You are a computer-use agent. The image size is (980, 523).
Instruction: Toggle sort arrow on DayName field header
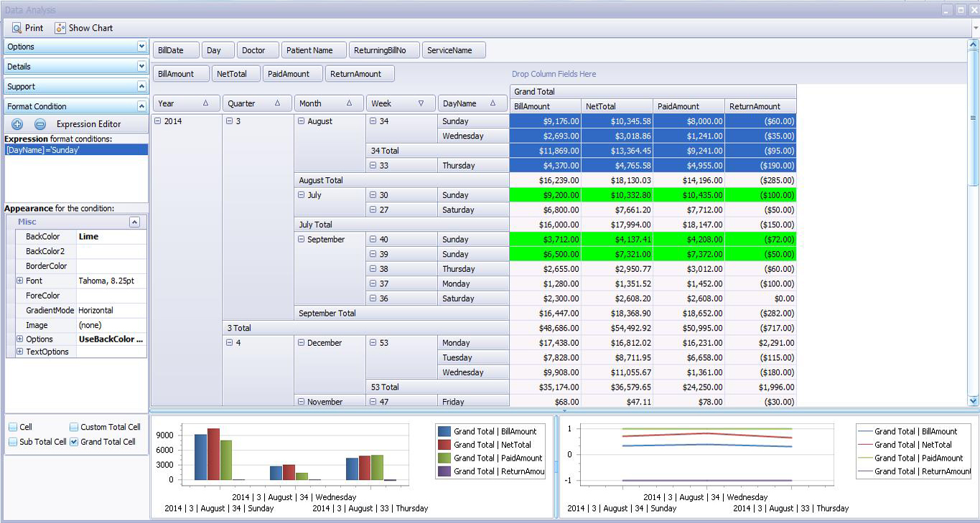pyautogui.click(x=493, y=103)
